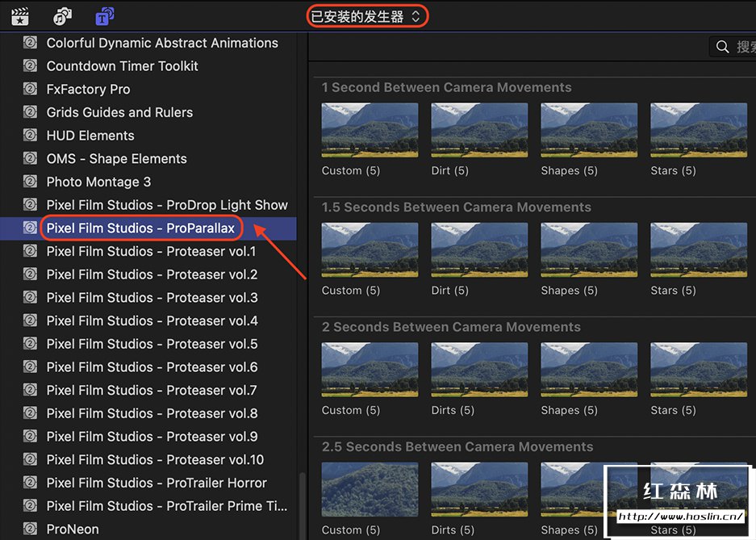Select Dirts (5) thumbnail under 2 Seconds
This screenshot has height=540, width=756.
tap(479, 370)
